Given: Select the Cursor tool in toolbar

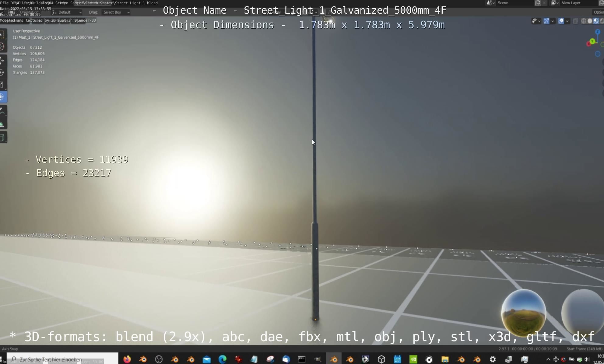Looking at the screenshot, I should pos(2,47).
